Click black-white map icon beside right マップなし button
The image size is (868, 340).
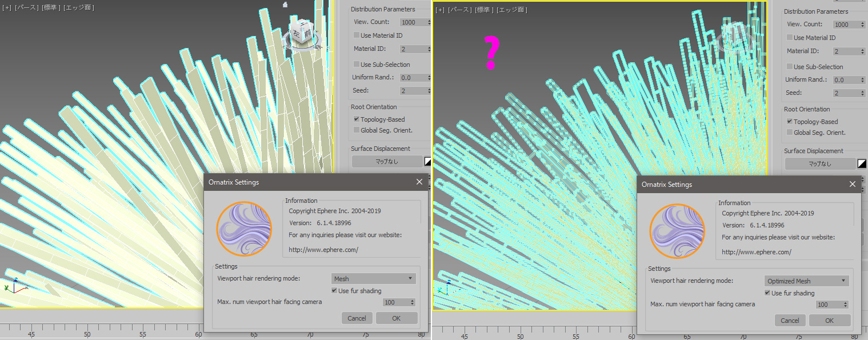pyautogui.click(x=861, y=164)
